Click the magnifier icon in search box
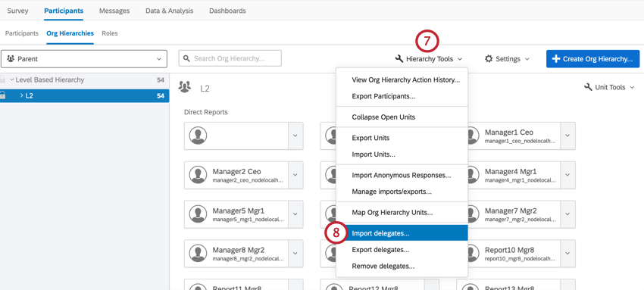The width and height of the screenshot is (644, 290). coord(186,58)
